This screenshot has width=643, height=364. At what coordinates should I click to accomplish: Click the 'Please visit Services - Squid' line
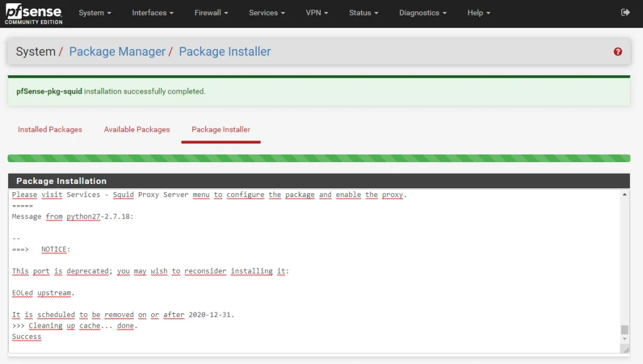pyautogui.click(x=209, y=195)
